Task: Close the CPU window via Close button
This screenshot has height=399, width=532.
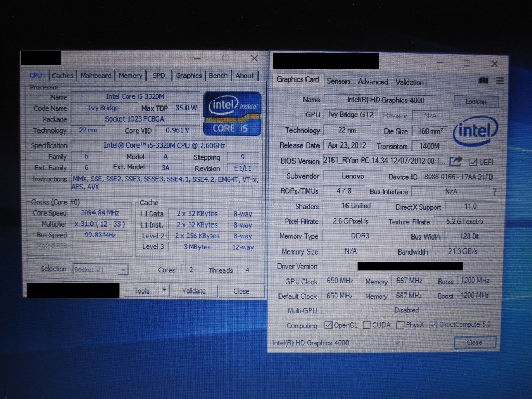Action: coord(241,291)
